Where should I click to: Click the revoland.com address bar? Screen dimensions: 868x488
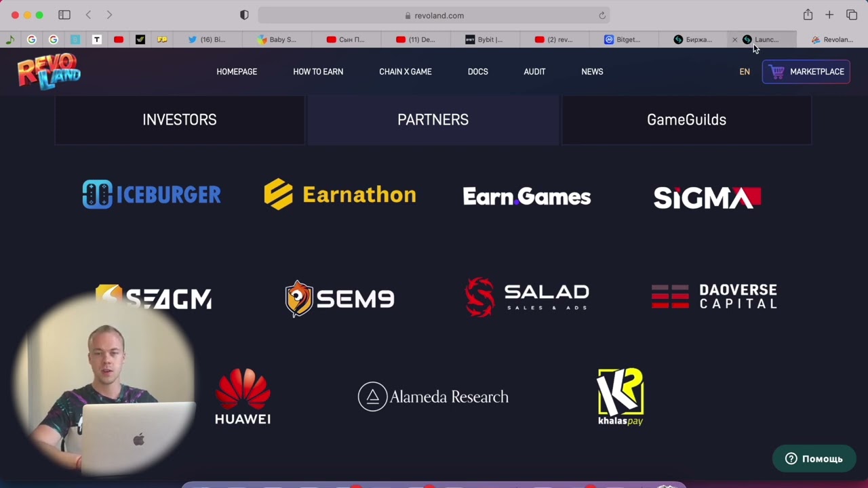[434, 16]
